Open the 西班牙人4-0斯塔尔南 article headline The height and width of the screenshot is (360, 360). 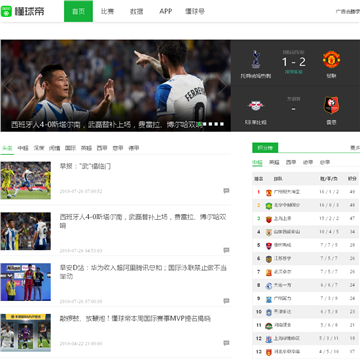click(x=143, y=221)
